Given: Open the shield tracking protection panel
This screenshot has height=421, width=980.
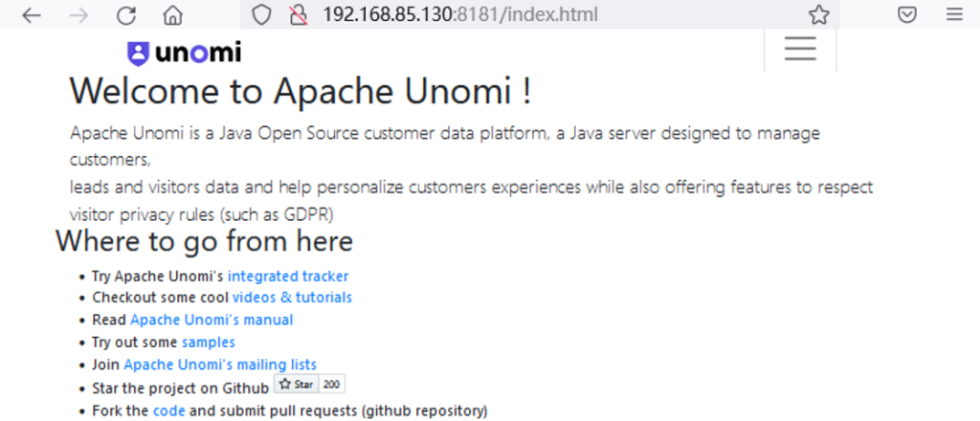Looking at the screenshot, I should pyautogui.click(x=261, y=15).
